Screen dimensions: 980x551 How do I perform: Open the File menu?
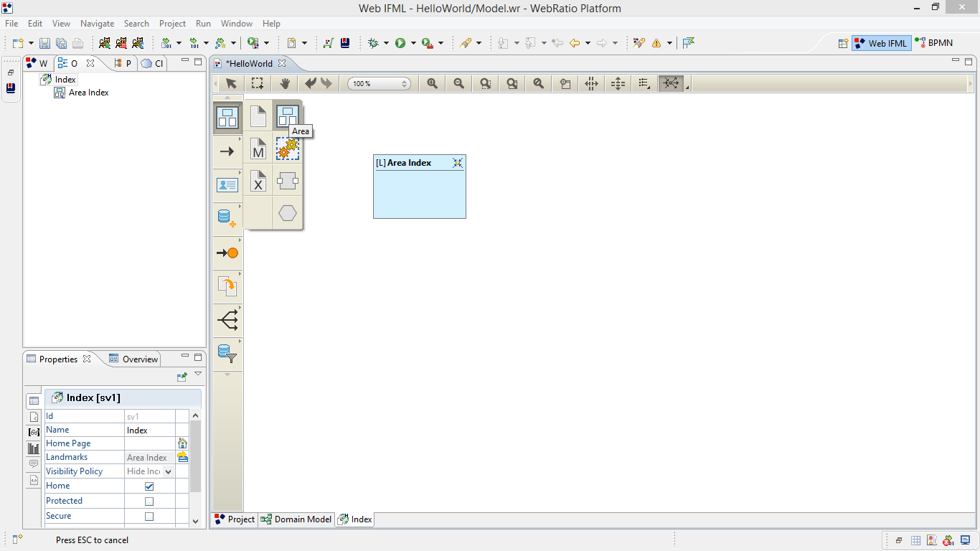(x=11, y=24)
